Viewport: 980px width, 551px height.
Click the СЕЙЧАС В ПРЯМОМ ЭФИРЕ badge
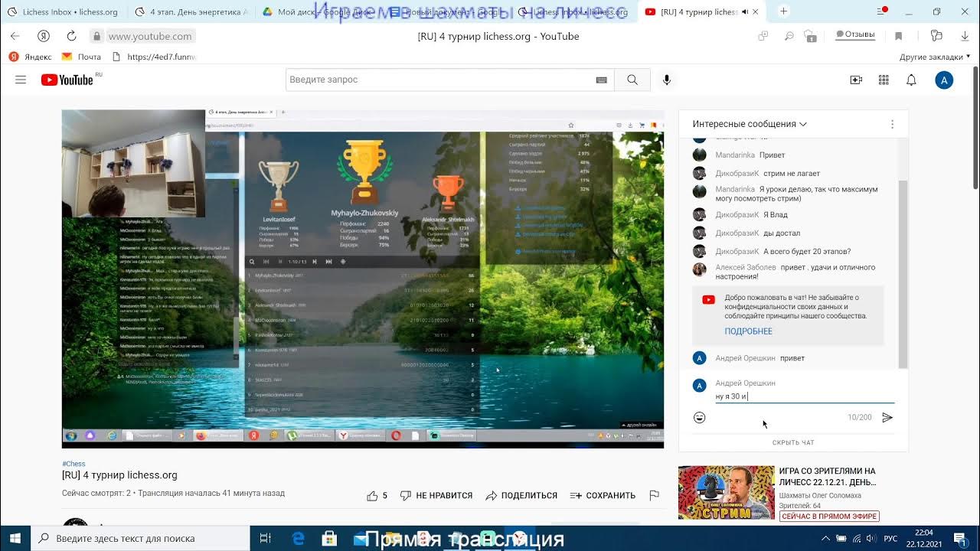point(829,517)
